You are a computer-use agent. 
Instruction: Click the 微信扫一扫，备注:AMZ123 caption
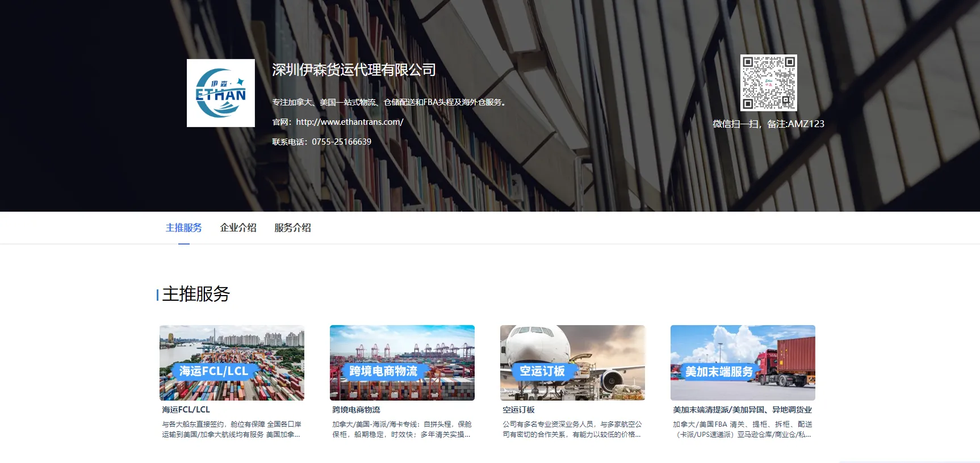point(768,124)
